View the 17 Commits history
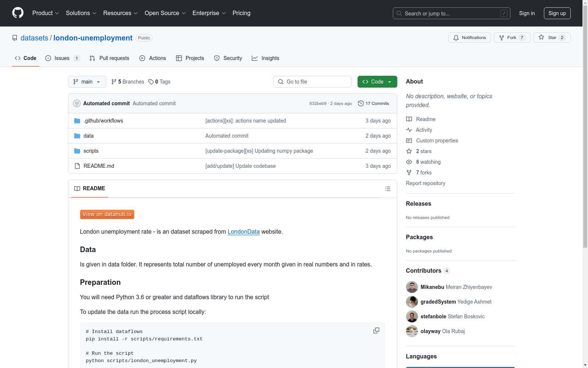The width and height of the screenshot is (588, 368). point(373,103)
